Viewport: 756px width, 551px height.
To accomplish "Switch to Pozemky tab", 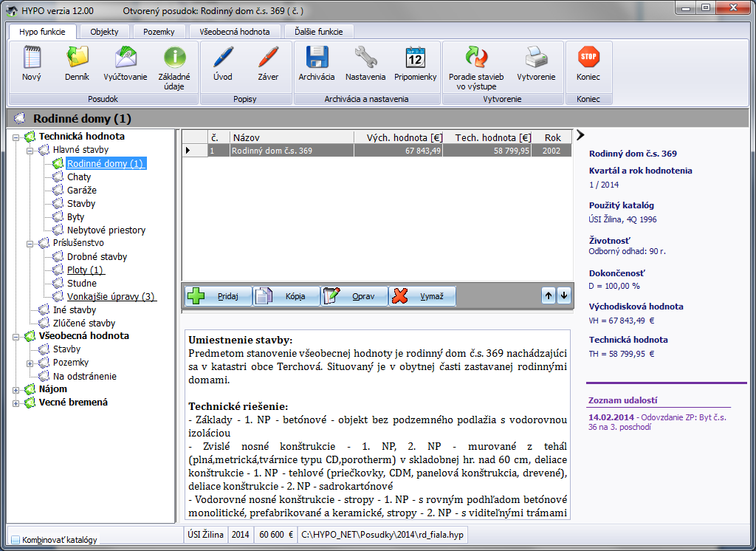I will (x=159, y=31).
